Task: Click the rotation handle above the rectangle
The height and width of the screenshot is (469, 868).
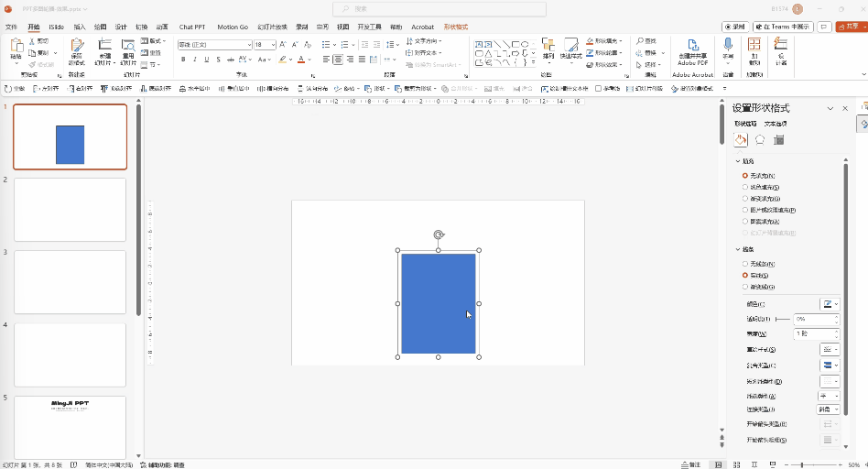Action: [x=439, y=234]
